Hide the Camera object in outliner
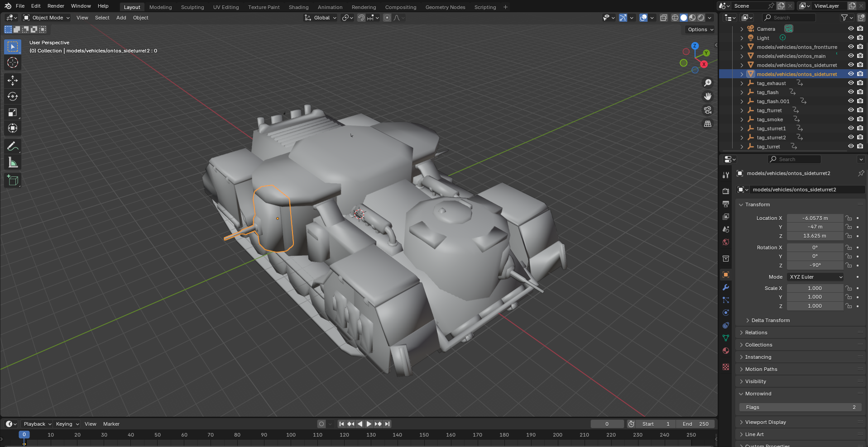Viewport: 868px width, 447px height. click(x=851, y=29)
